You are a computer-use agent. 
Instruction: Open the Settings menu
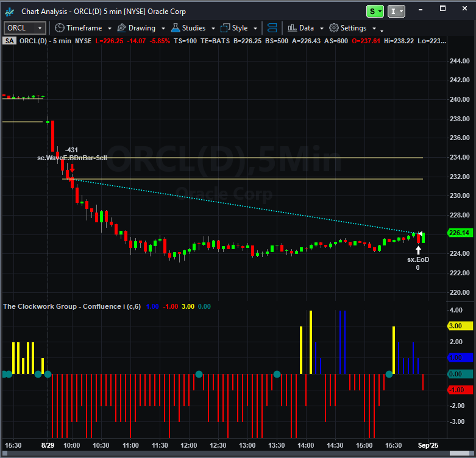pyautogui.click(x=353, y=28)
